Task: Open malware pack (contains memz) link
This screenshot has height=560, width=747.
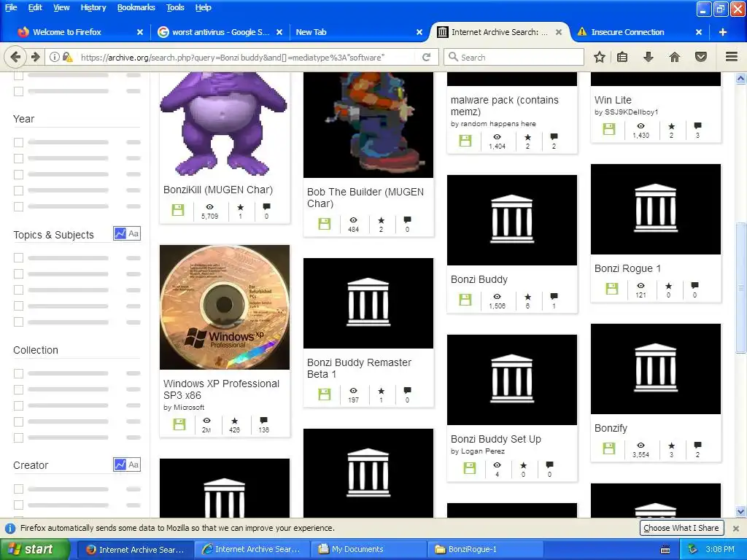Action: click(505, 106)
